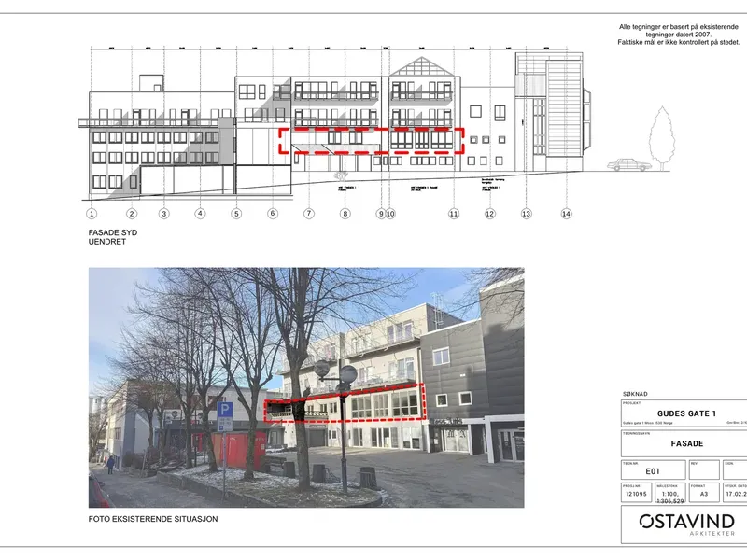
Task: Click the Ostavind Arkitekter logo
Action: 687,525
